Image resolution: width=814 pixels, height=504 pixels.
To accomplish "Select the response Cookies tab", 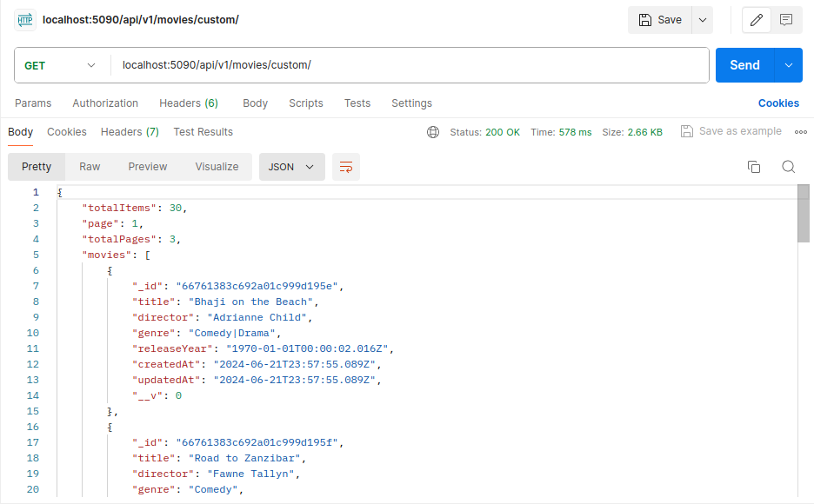I will (x=67, y=132).
